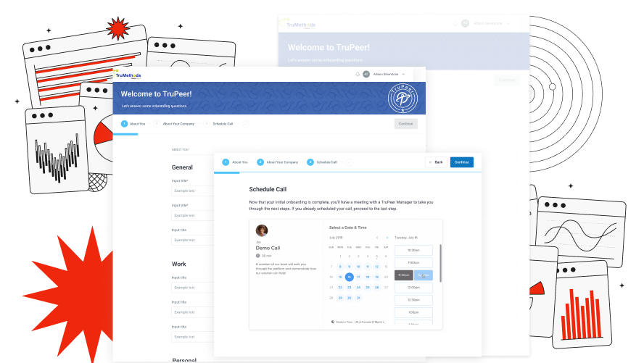This screenshot has height=363, width=644.
Task: Click the 'Welcome to TruPeer!' banner heading in middle window
Action: point(156,94)
